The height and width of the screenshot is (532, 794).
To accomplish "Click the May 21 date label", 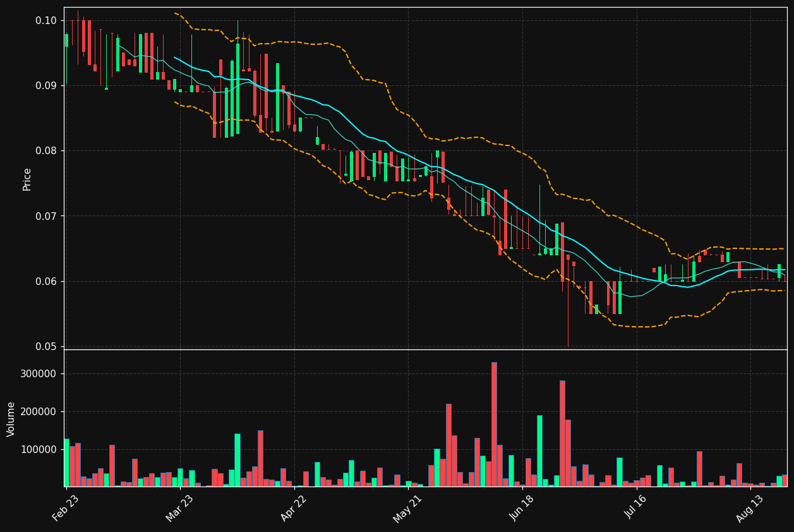I will (x=407, y=508).
